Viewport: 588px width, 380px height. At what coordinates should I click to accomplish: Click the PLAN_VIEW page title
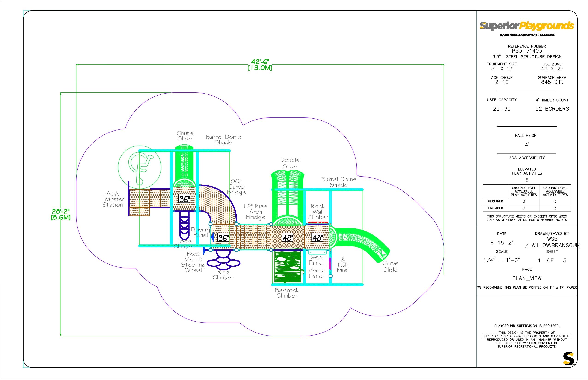(527, 278)
